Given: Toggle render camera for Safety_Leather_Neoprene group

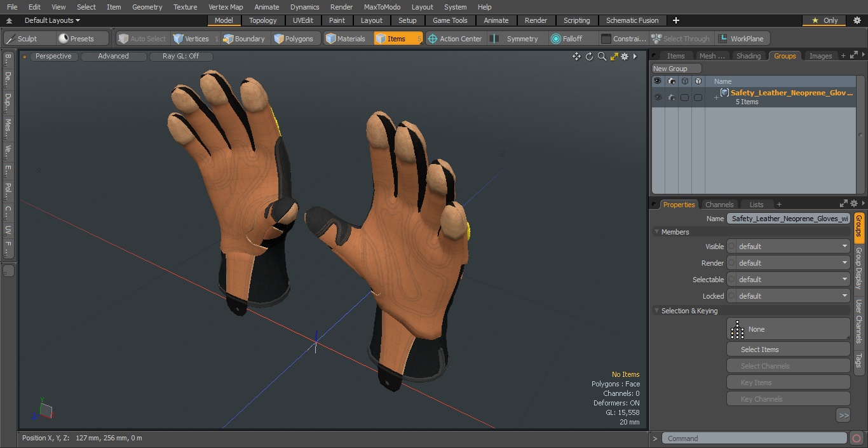Looking at the screenshot, I should tap(671, 97).
